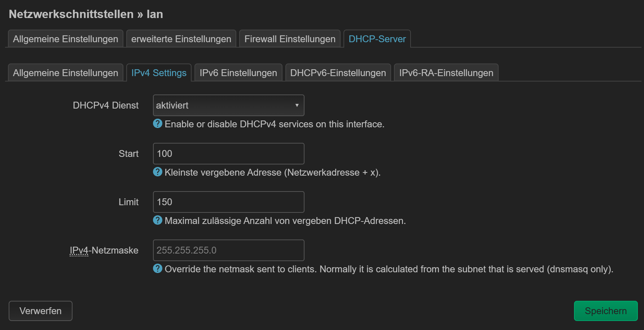The image size is (644, 330).
Task: Open top-level Allgemeine Einstellungen tab
Action: 66,39
